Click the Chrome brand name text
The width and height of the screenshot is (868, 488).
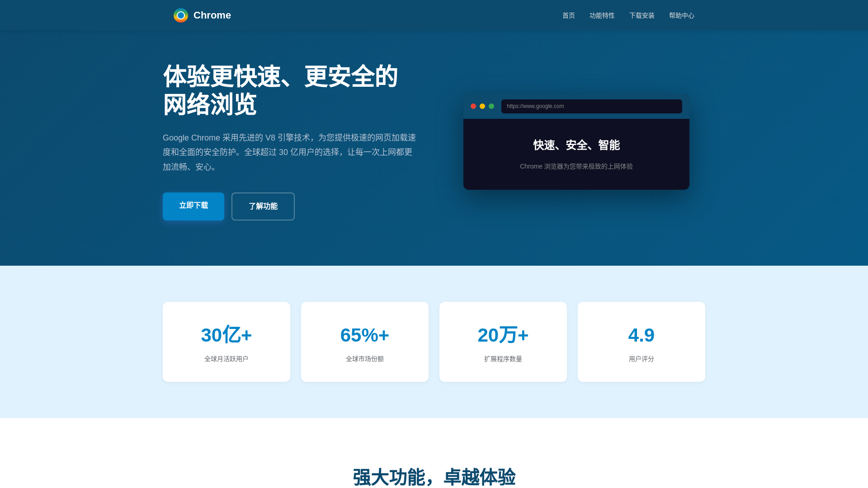click(x=212, y=15)
